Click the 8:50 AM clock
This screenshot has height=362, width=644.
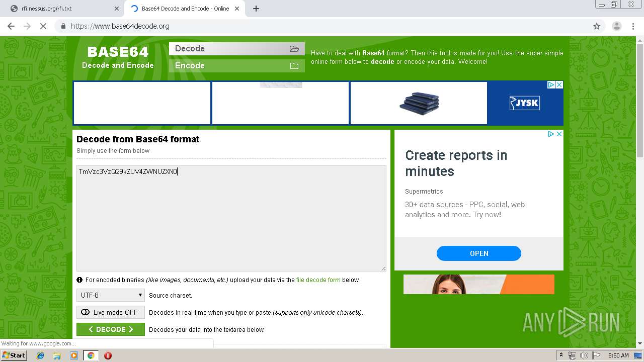(618, 355)
